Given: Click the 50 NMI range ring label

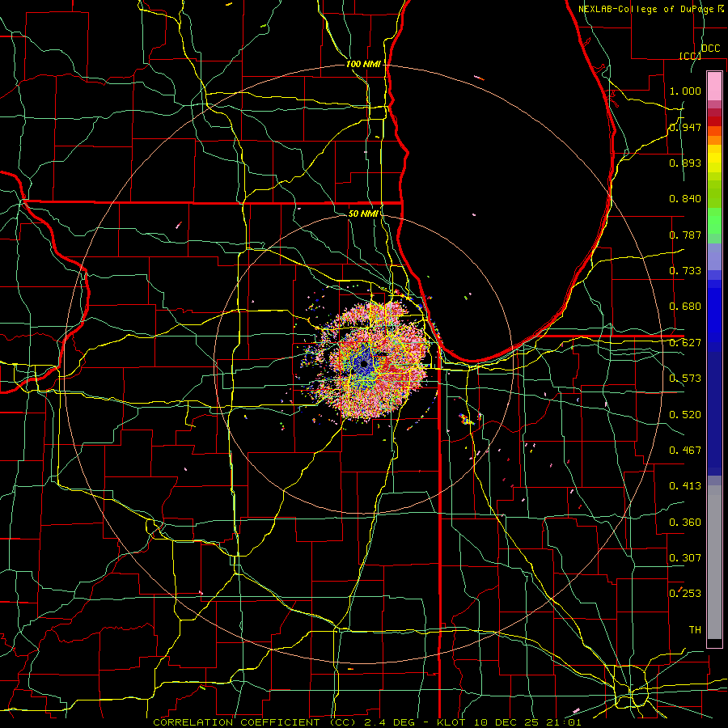Looking at the screenshot, I should click(363, 214).
